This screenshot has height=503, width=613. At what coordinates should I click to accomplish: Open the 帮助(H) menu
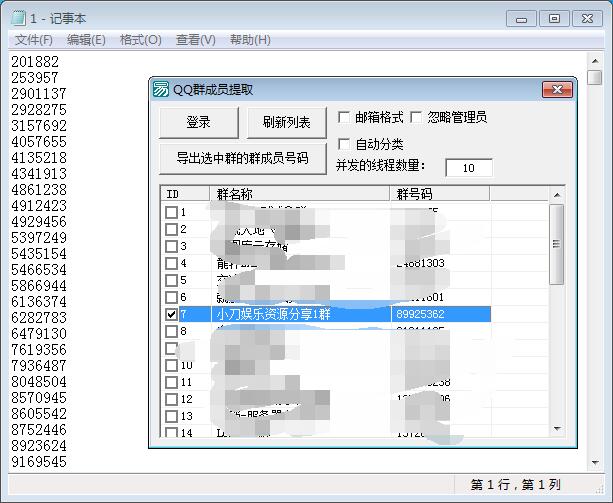point(250,40)
